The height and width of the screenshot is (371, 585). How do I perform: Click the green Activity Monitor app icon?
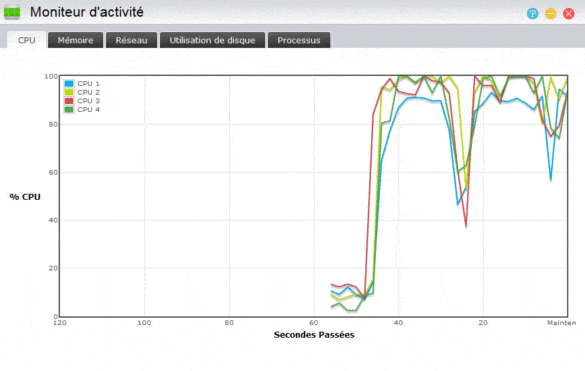tap(12, 12)
